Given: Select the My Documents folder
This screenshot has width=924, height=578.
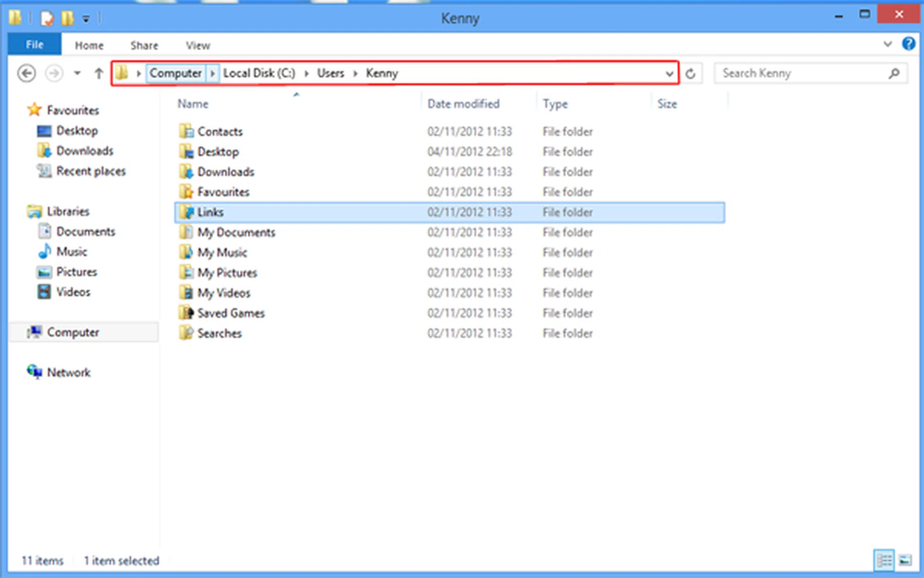Looking at the screenshot, I should 236,233.
